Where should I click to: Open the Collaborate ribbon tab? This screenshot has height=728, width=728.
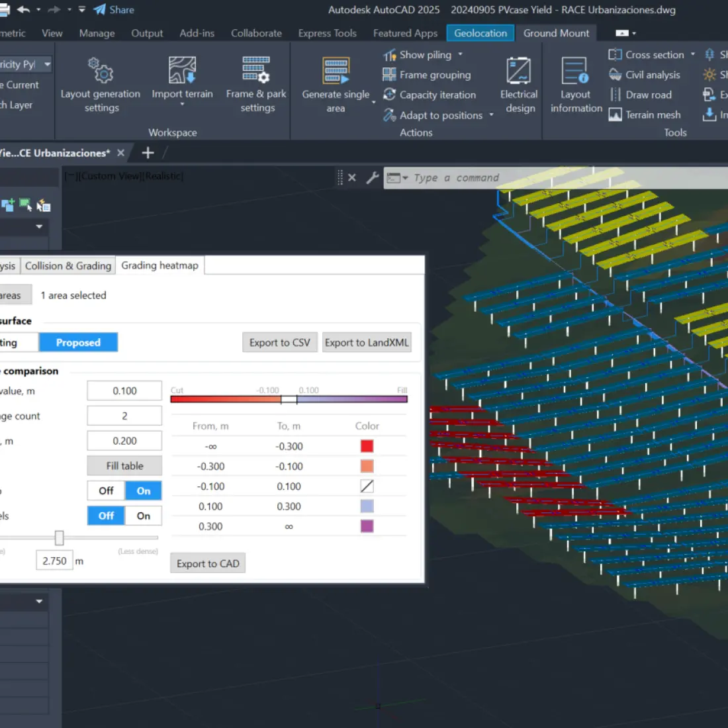[x=256, y=33]
